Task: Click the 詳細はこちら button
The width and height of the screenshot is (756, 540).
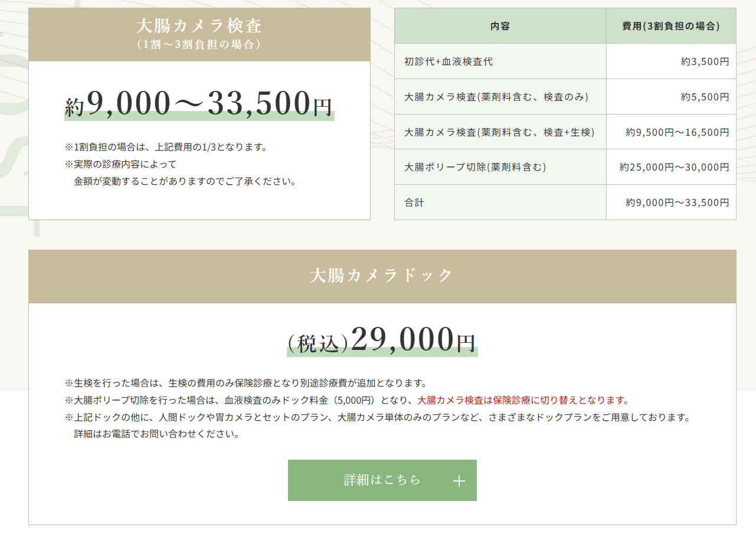Action: (x=382, y=480)
